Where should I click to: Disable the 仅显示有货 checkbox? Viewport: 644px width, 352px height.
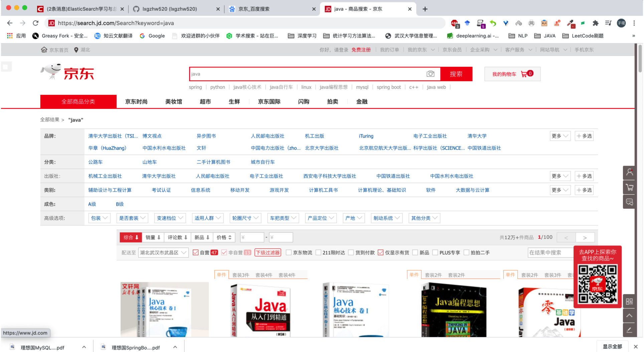point(380,252)
